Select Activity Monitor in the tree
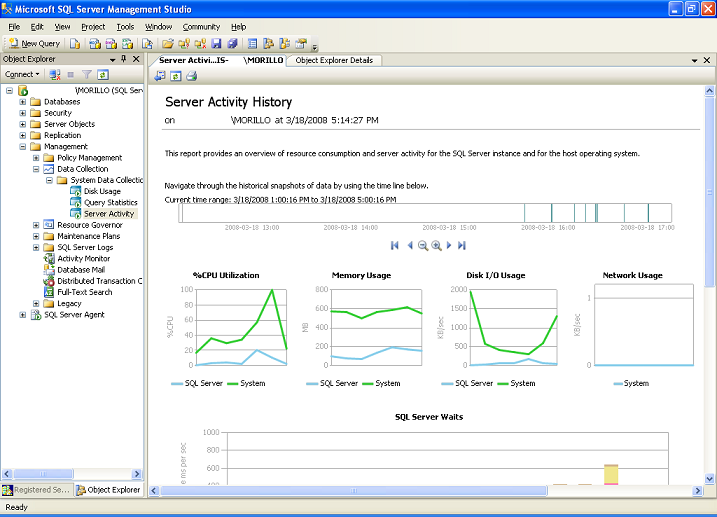The image size is (717, 517). point(83,258)
